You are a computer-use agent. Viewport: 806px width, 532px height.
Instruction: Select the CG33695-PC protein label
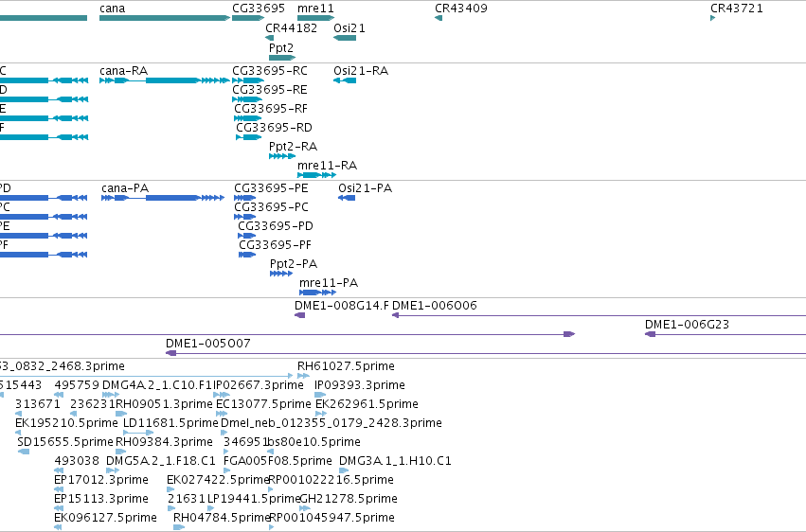(x=272, y=207)
